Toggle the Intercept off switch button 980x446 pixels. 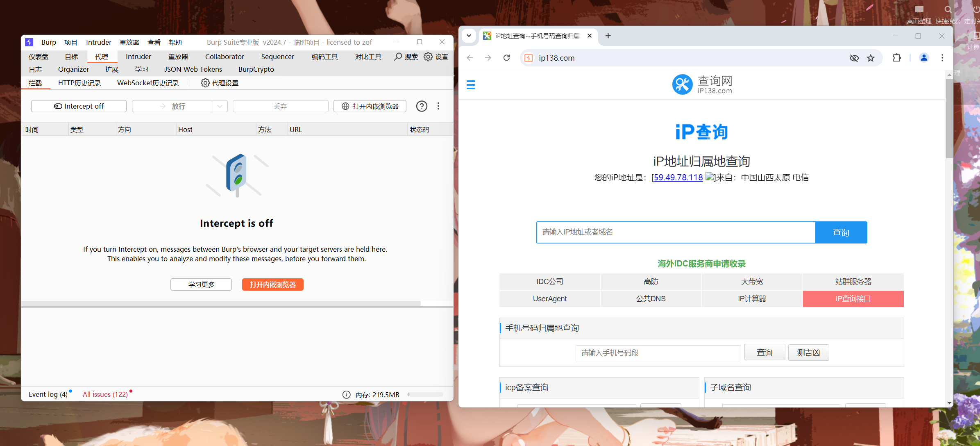coord(79,106)
